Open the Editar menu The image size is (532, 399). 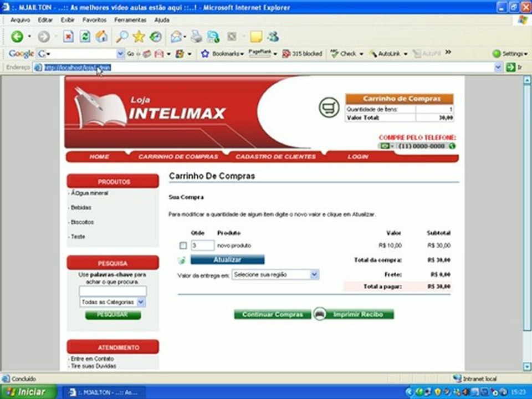45,20
